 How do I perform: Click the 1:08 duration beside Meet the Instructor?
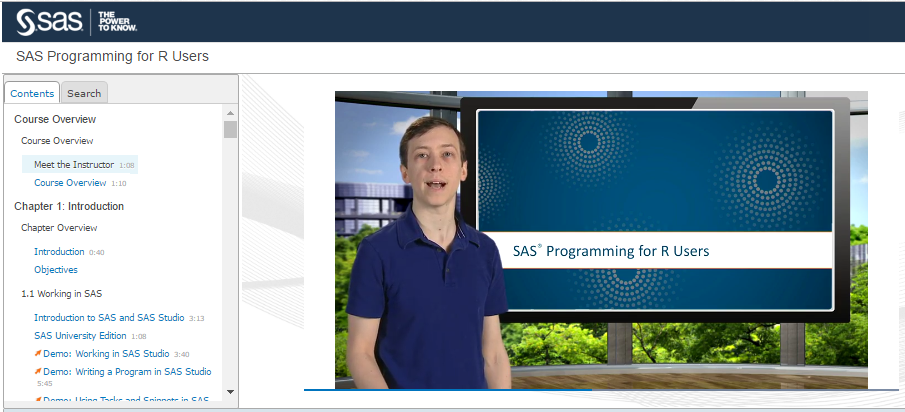point(127,166)
